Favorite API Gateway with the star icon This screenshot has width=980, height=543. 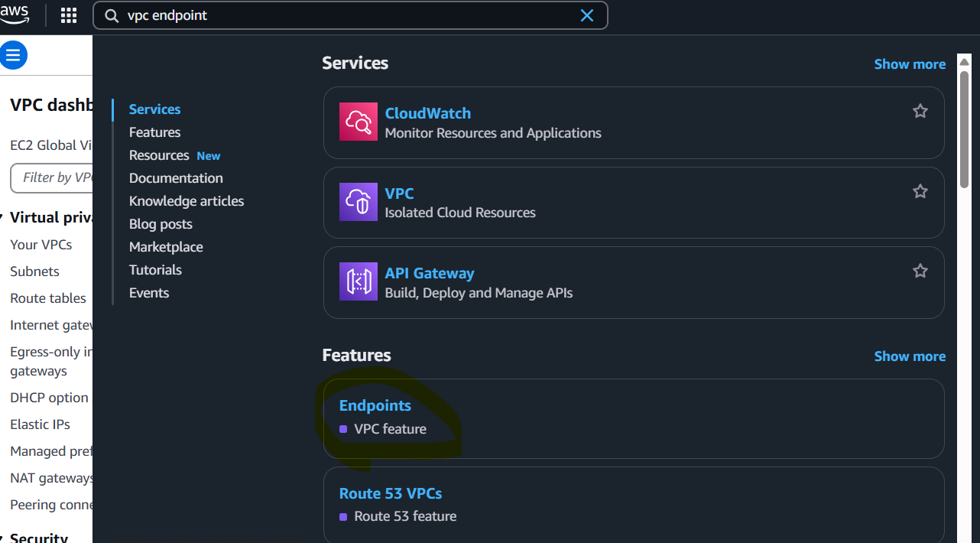(x=920, y=271)
